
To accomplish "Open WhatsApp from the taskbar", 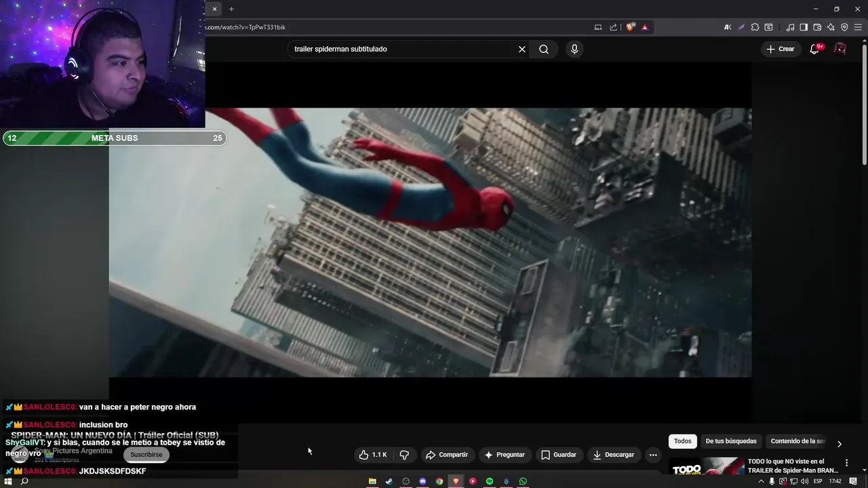I will coord(523,481).
